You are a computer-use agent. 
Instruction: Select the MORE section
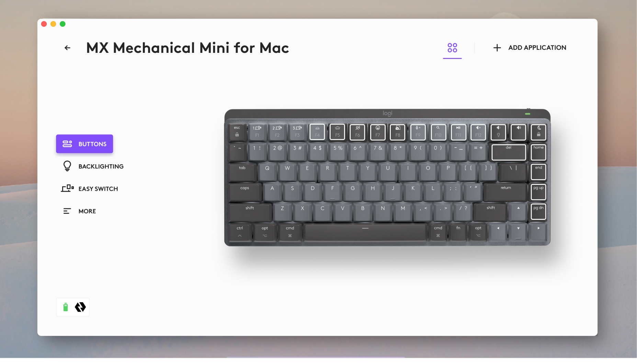click(x=87, y=211)
